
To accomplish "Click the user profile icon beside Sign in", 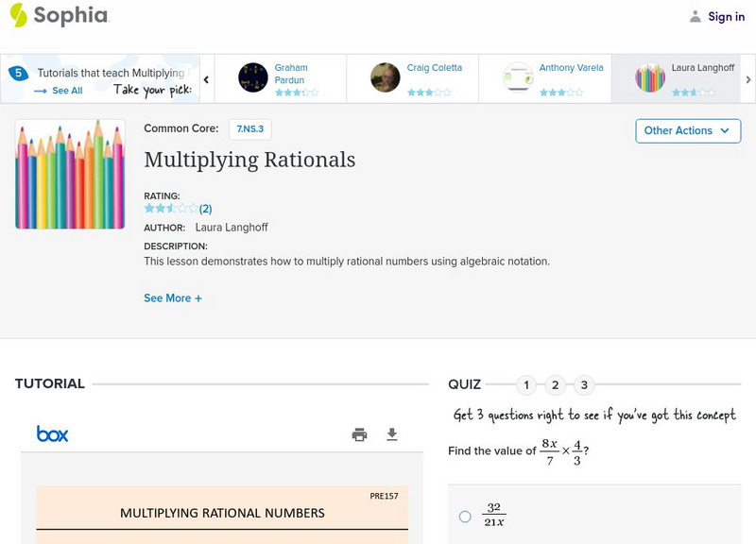I will [696, 16].
